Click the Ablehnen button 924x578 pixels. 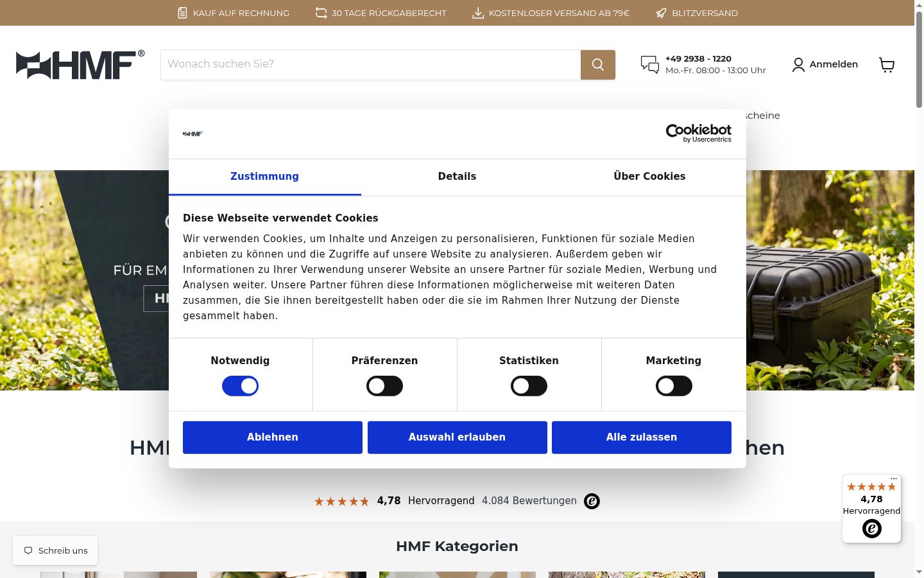coord(273,437)
